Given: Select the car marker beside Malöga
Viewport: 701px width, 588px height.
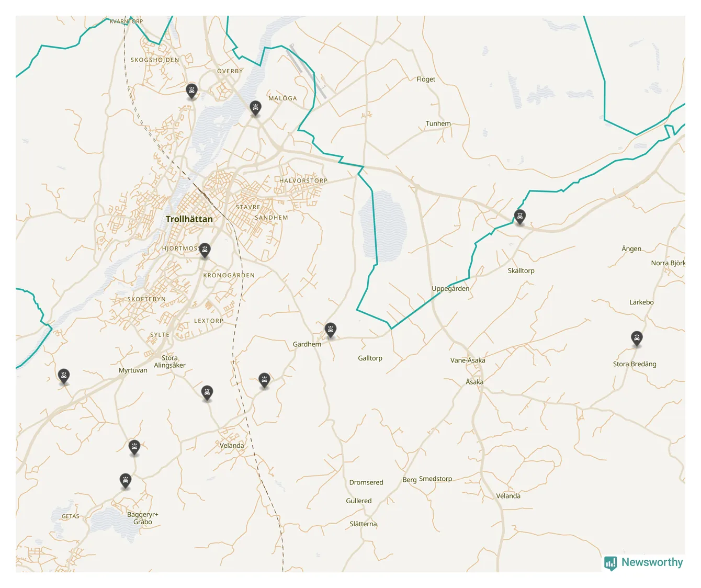Looking at the screenshot, I should pyautogui.click(x=255, y=108).
